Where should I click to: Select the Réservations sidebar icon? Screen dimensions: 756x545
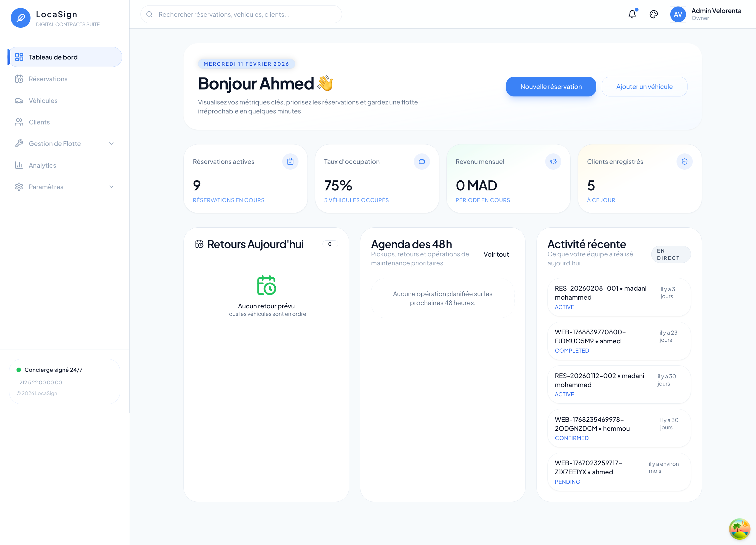pyautogui.click(x=19, y=79)
